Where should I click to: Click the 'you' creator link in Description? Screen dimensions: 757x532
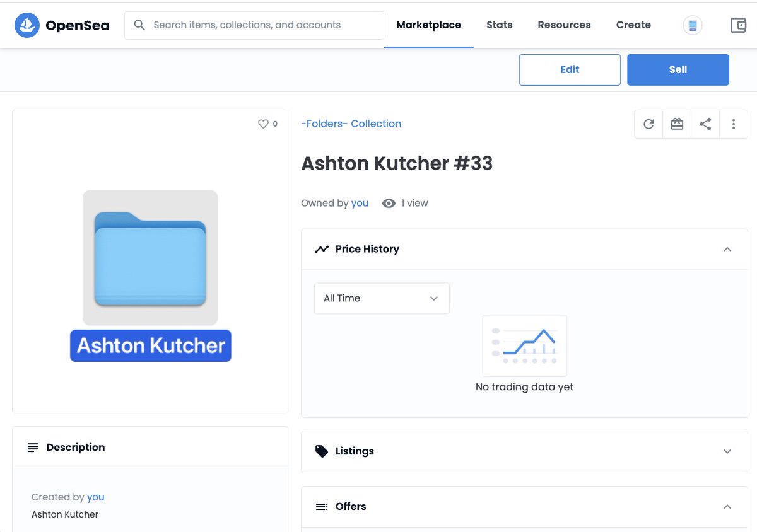point(96,497)
